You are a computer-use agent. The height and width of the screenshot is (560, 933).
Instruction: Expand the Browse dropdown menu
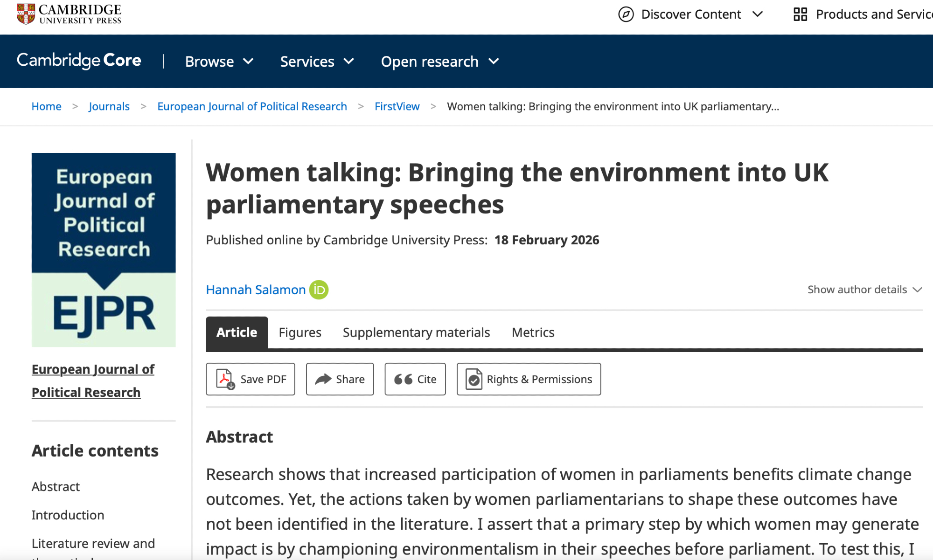[x=219, y=62]
